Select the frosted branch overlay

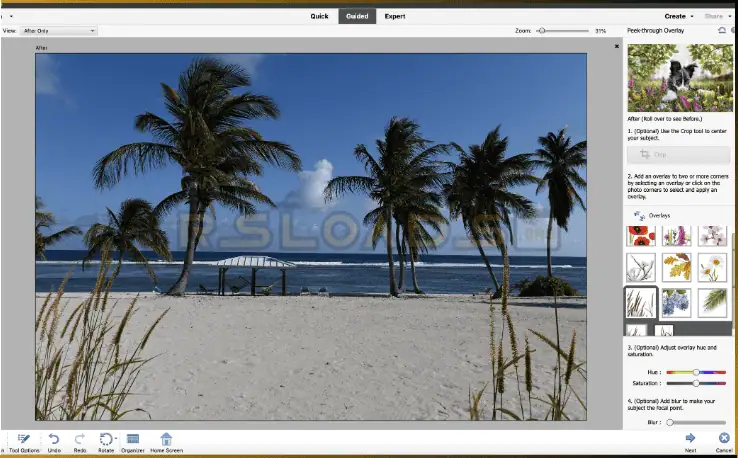(641, 267)
